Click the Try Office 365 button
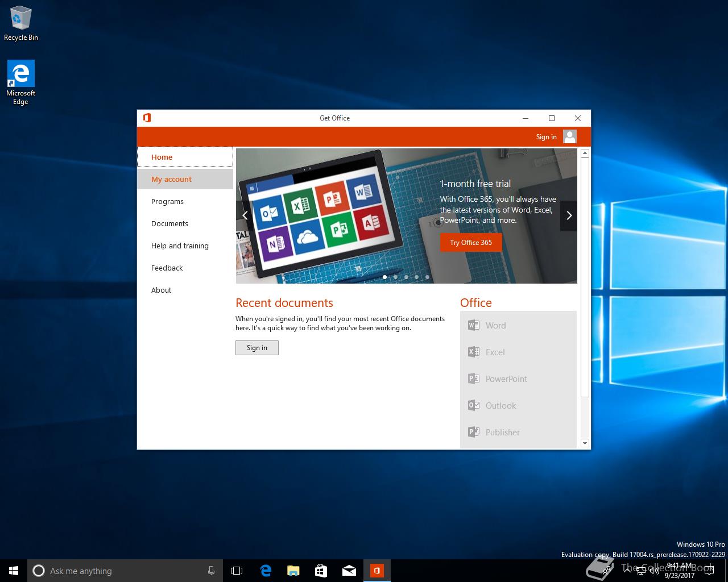This screenshot has width=728, height=582. 471,242
